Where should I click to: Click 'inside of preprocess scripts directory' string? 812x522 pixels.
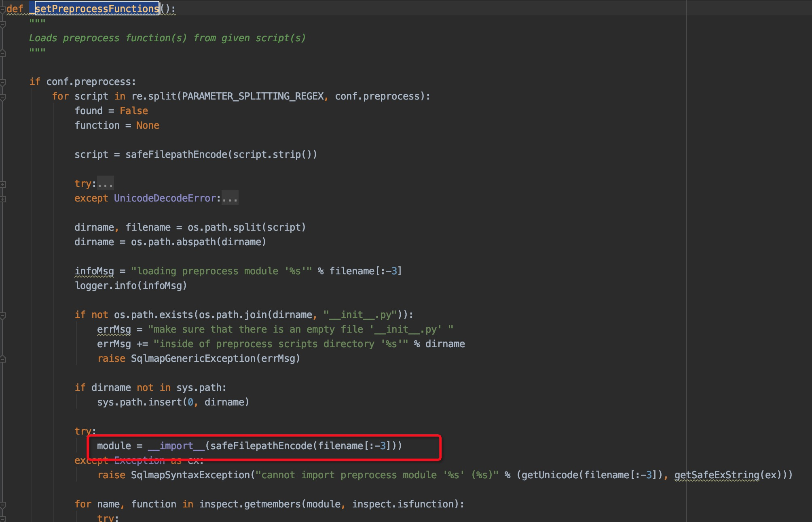281,344
